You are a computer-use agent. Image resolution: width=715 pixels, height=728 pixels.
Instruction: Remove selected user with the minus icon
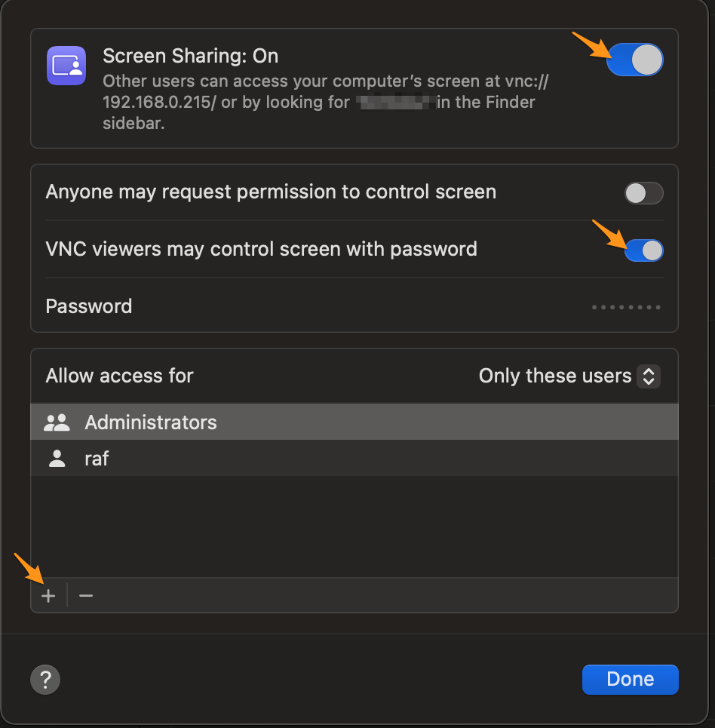point(85,595)
